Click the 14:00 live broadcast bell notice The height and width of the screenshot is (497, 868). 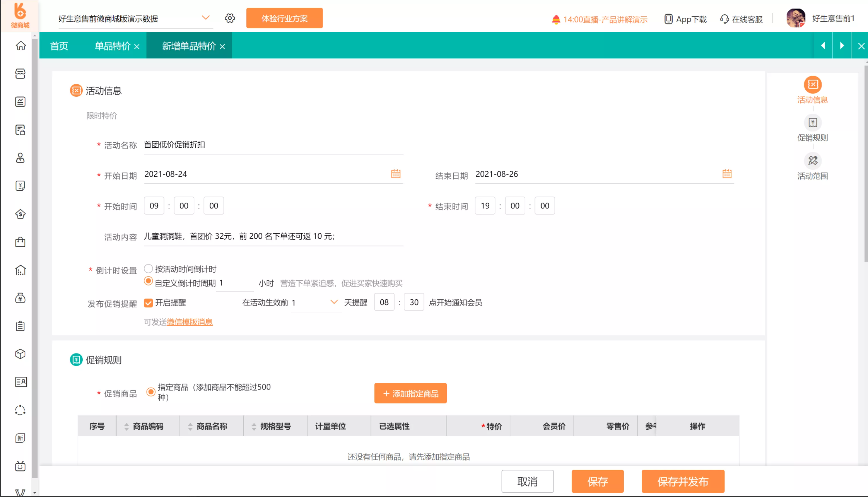point(599,19)
